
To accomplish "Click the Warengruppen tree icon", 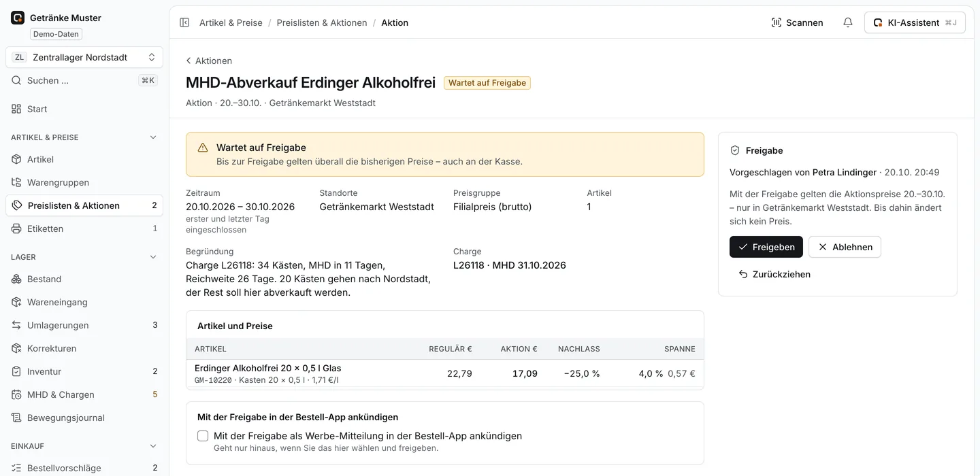I will (x=16, y=182).
